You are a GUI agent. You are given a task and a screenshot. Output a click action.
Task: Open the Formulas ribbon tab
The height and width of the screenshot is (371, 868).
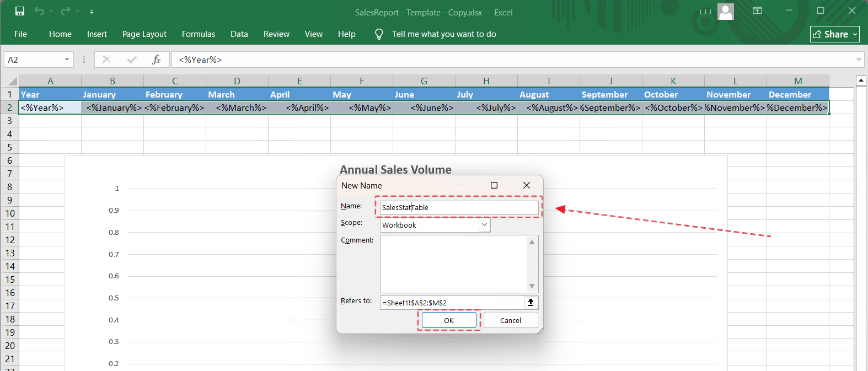coord(199,34)
